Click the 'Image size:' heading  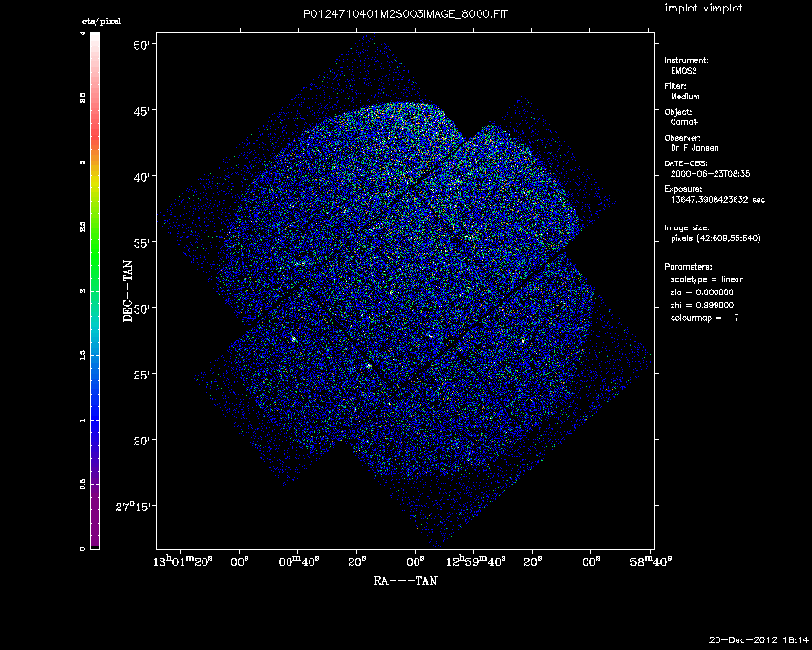[687, 228]
